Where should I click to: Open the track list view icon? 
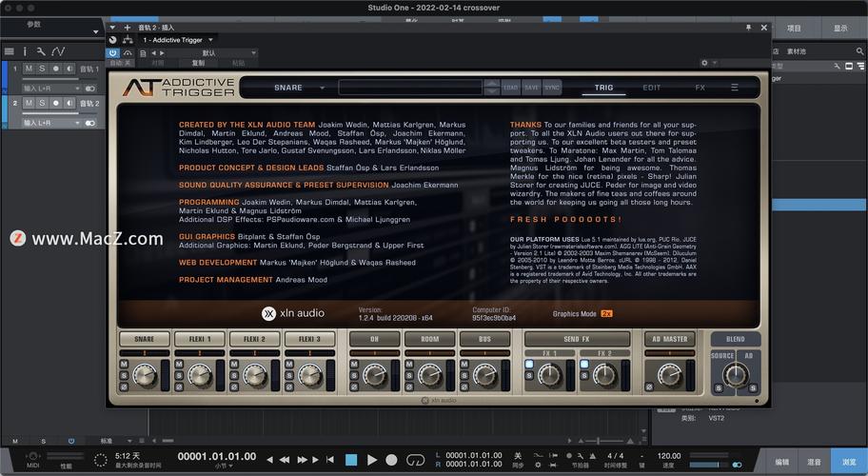point(10,51)
